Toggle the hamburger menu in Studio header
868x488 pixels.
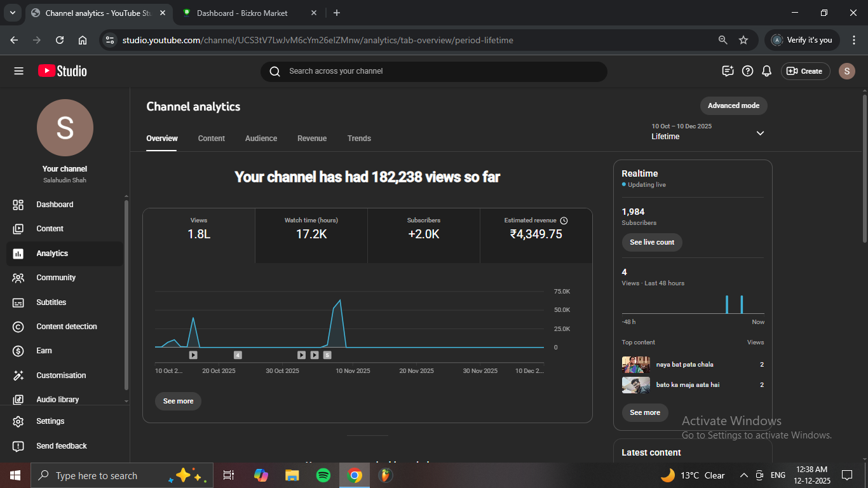[x=18, y=71]
